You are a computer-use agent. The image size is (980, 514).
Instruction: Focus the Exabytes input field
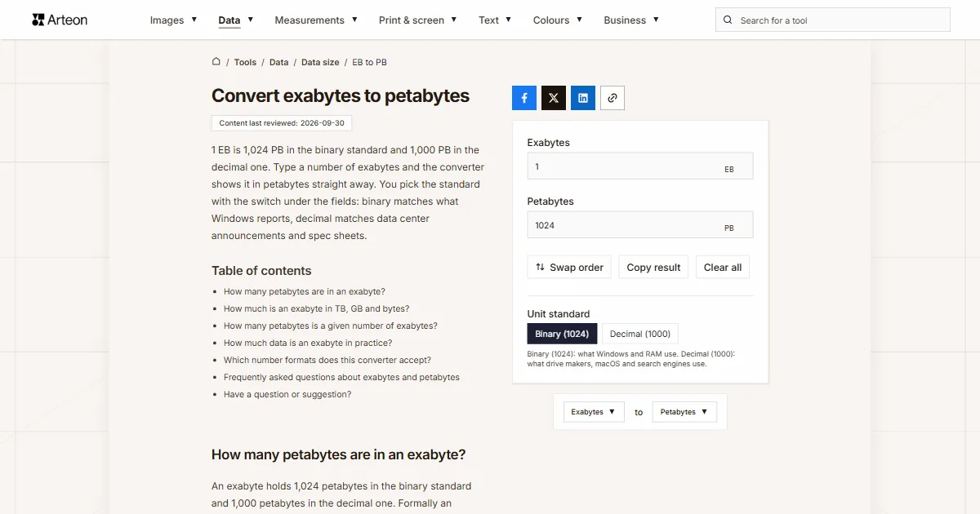click(x=640, y=166)
